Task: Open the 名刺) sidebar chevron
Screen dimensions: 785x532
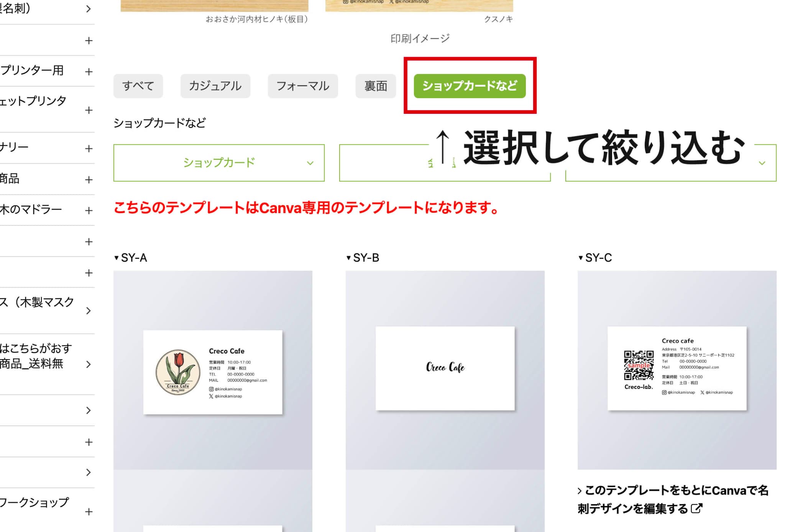Action: [x=89, y=9]
